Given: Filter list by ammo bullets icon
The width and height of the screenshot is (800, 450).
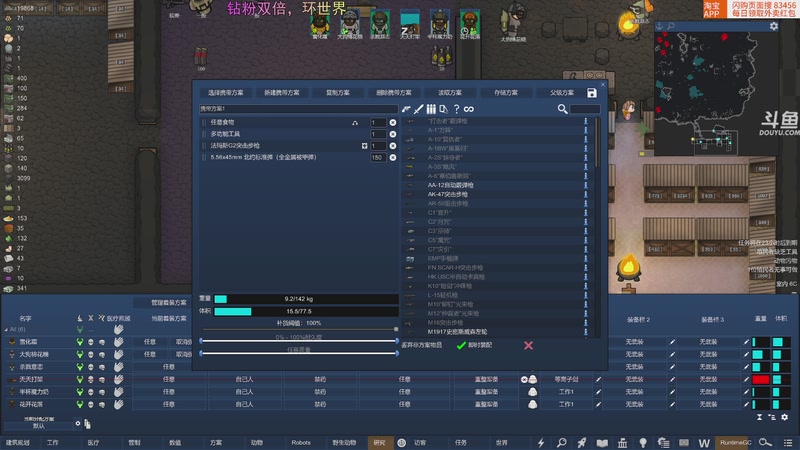Looking at the screenshot, I should [x=431, y=109].
